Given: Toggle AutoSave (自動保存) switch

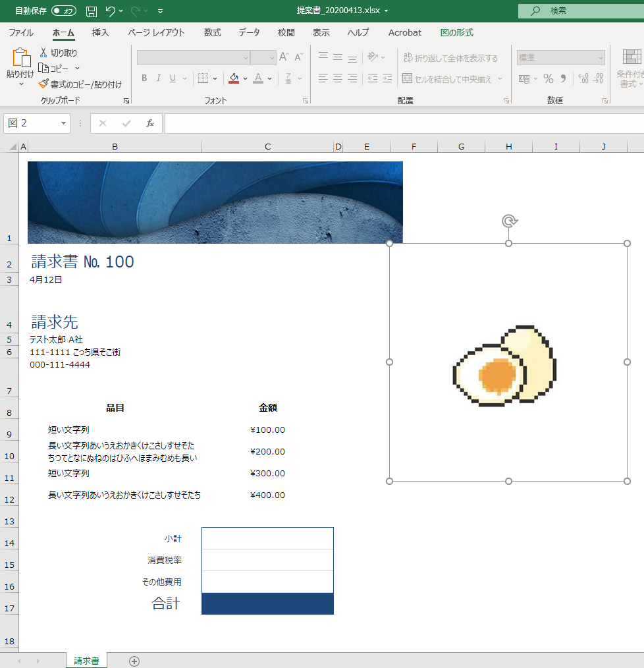Looking at the screenshot, I should pos(64,11).
